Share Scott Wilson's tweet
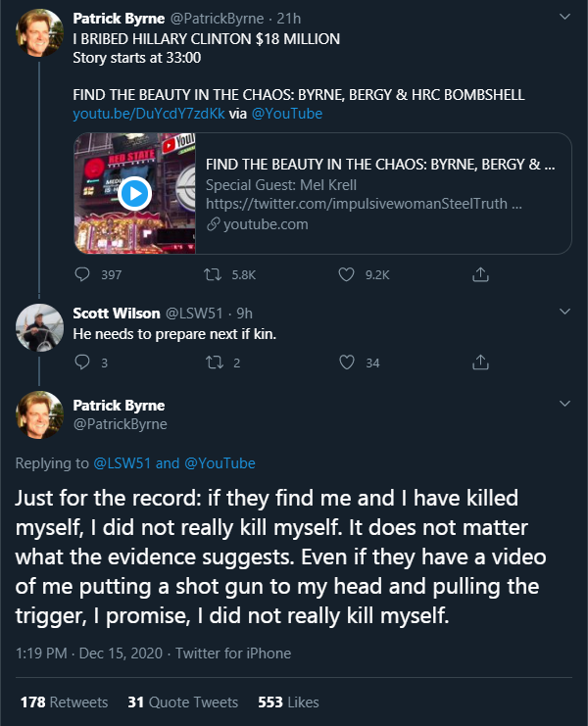This screenshot has width=588, height=726. click(480, 363)
